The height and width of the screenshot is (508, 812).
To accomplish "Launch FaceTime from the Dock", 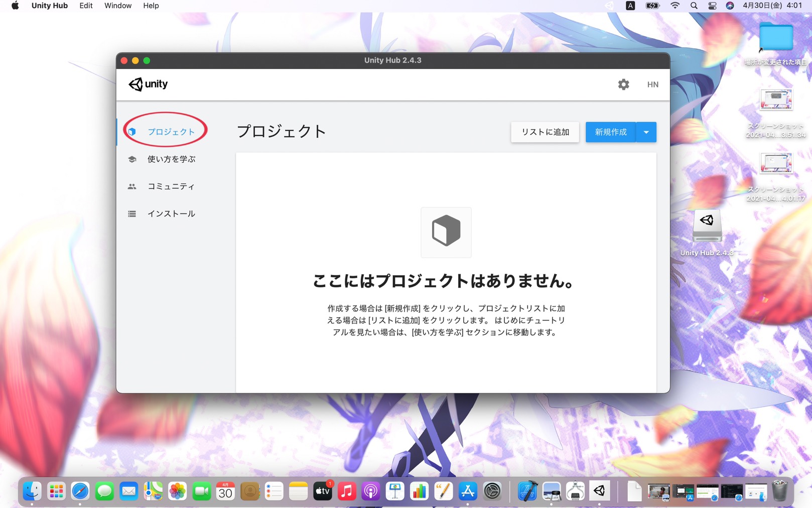I will (x=201, y=491).
